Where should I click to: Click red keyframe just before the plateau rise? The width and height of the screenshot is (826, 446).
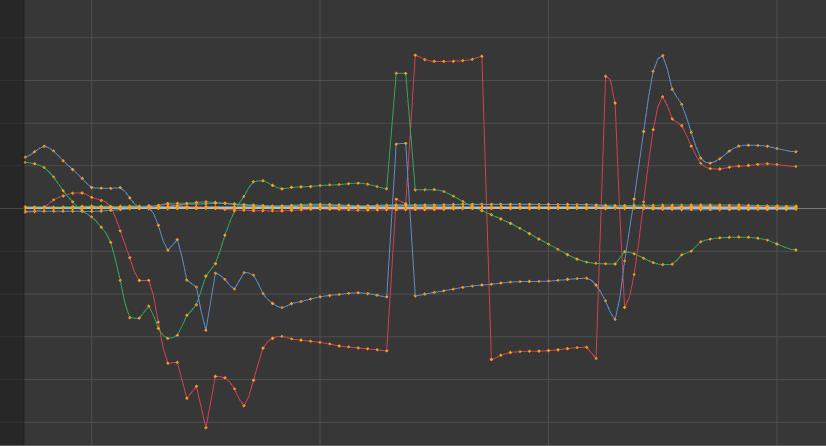pyautogui.click(x=387, y=350)
